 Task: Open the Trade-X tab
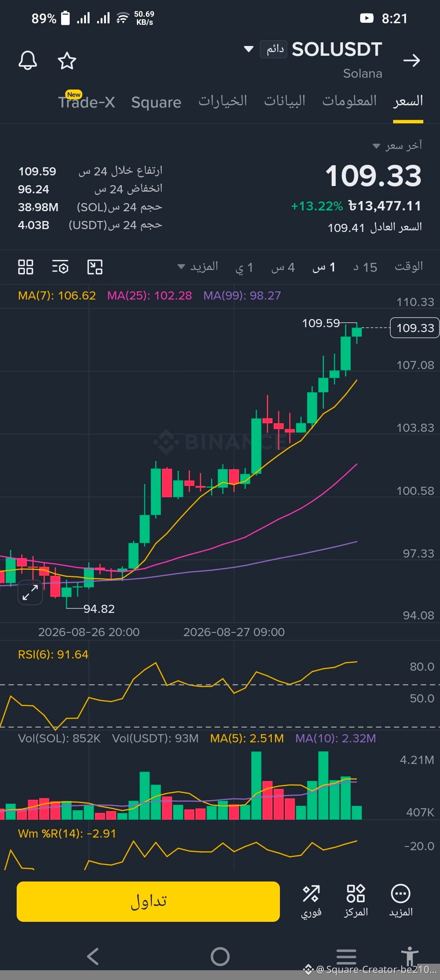point(86,102)
